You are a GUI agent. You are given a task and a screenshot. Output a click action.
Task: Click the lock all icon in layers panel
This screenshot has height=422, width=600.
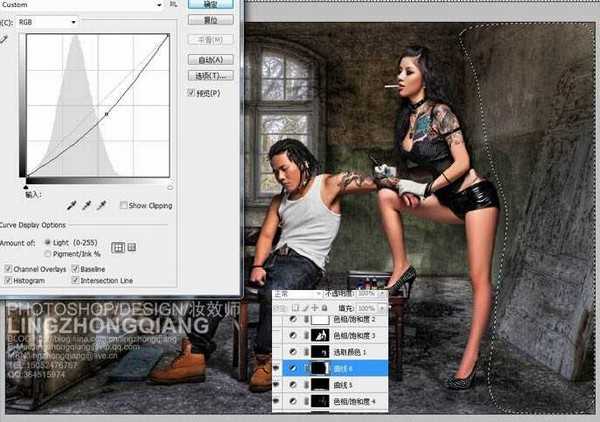(324, 306)
